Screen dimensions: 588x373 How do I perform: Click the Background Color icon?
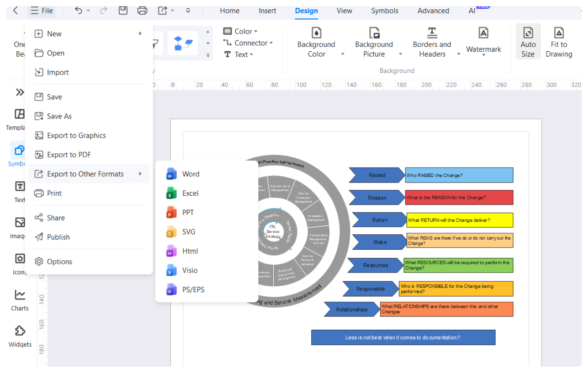tap(317, 33)
